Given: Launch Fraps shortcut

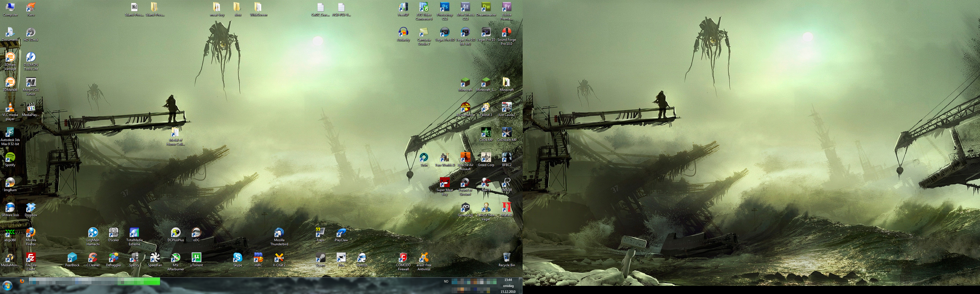Looking at the screenshot, I should (320, 235).
